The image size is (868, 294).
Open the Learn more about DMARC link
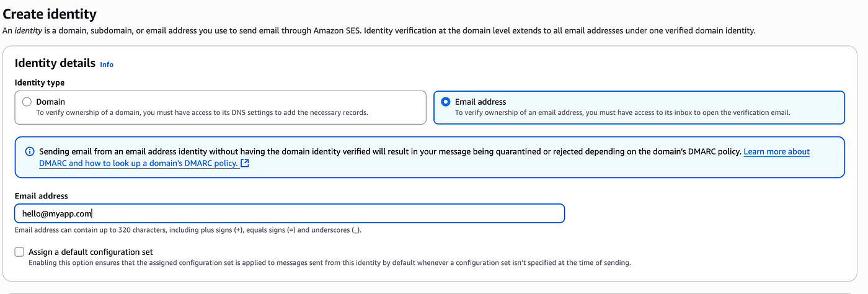(x=424, y=158)
